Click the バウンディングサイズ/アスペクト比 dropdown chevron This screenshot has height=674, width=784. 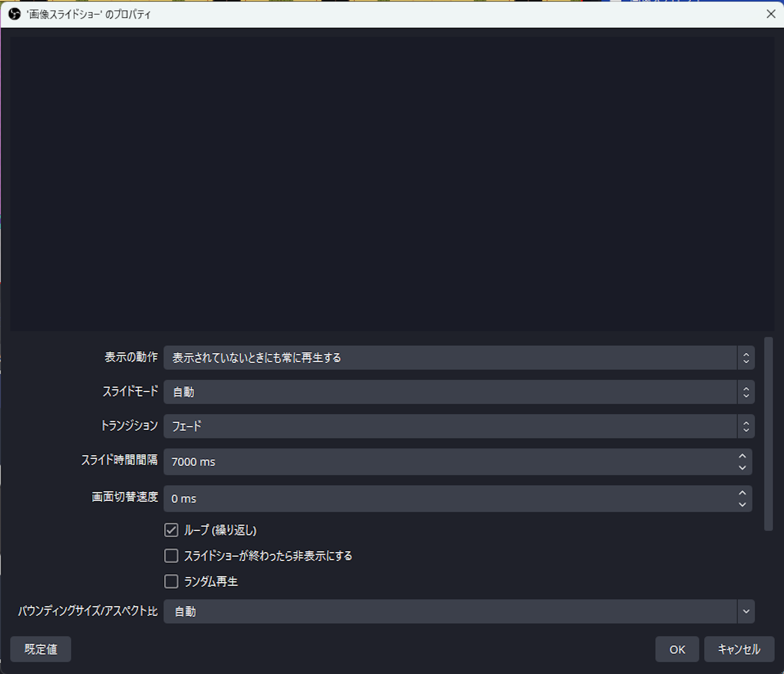coord(746,611)
